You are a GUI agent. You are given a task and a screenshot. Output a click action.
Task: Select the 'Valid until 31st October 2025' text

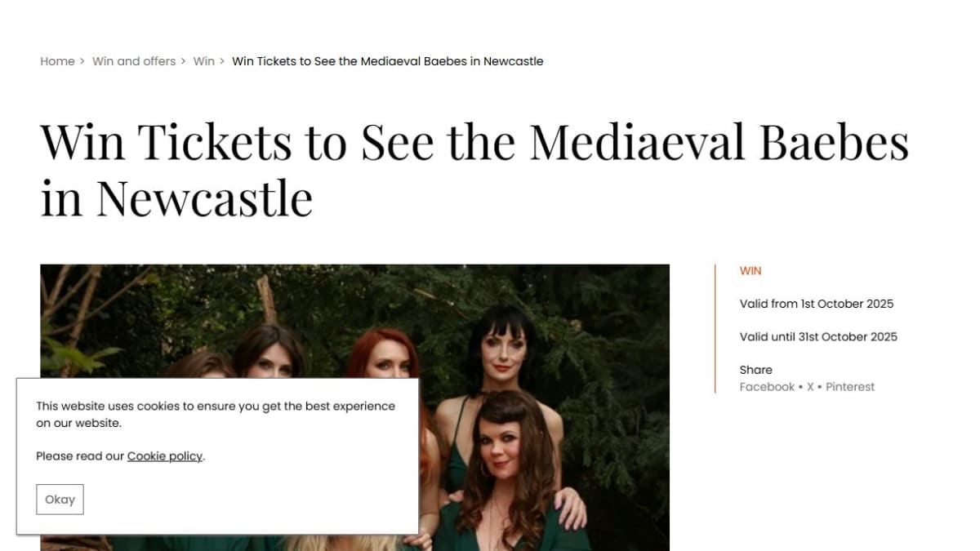(x=818, y=337)
